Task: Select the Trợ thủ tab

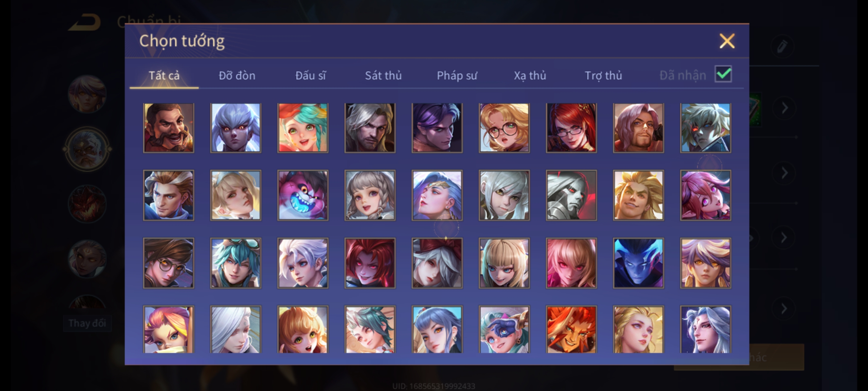Action: [x=603, y=75]
